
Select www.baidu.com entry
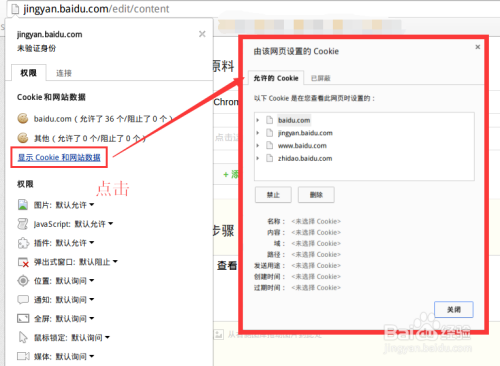pos(302,145)
